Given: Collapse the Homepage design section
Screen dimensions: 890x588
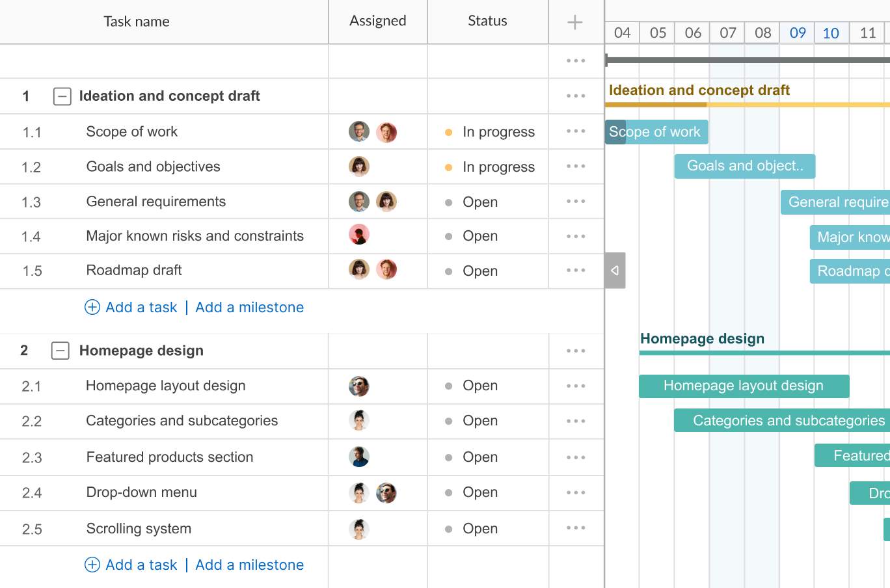Looking at the screenshot, I should (x=60, y=351).
